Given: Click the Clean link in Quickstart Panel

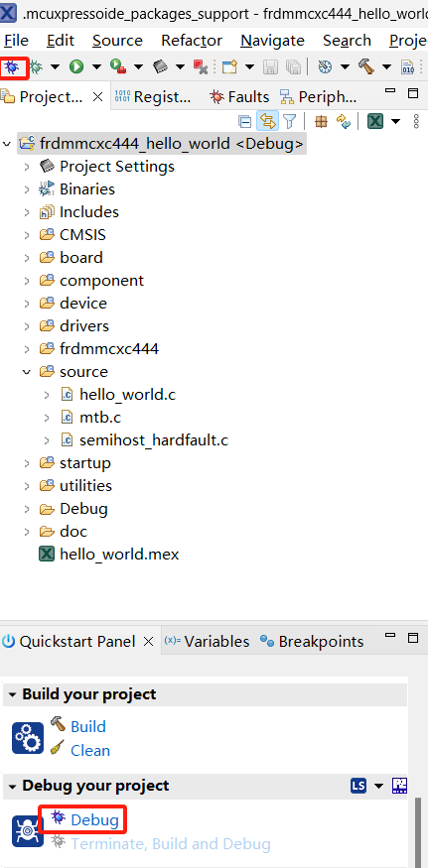Looking at the screenshot, I should (x=90, y=750).
